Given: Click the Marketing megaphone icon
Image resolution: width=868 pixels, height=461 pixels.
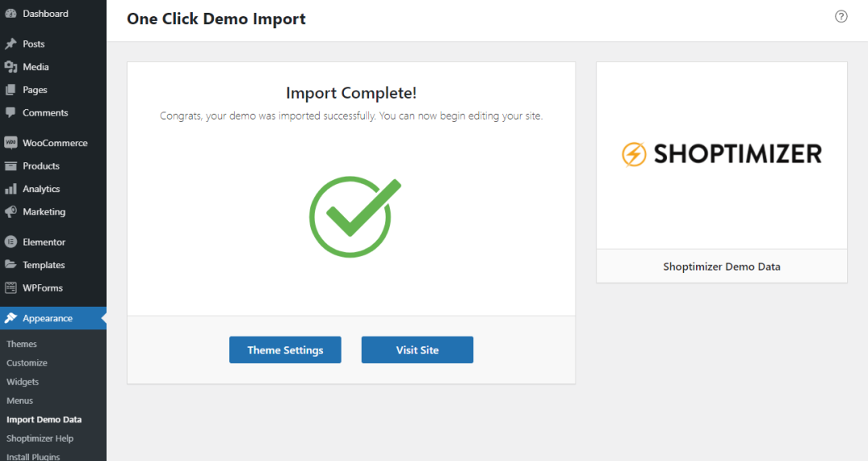Looking at the screenshot, I should 10,212.
